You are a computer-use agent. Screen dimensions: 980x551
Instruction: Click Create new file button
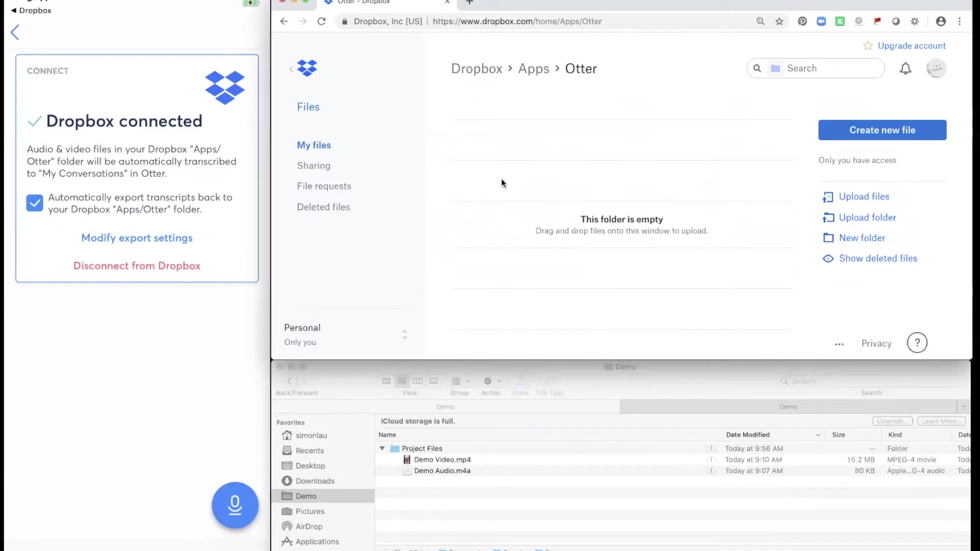coord(882,130)
